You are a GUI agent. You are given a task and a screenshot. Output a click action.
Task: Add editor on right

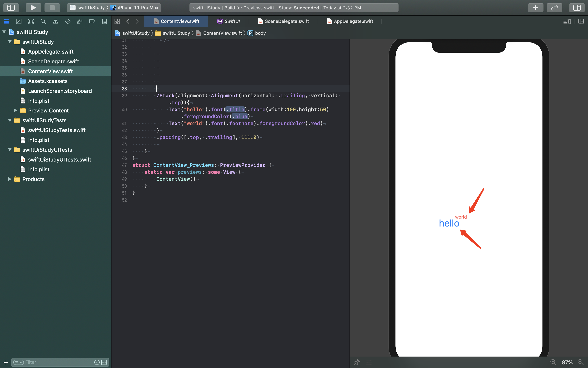[x=581, y=21]
